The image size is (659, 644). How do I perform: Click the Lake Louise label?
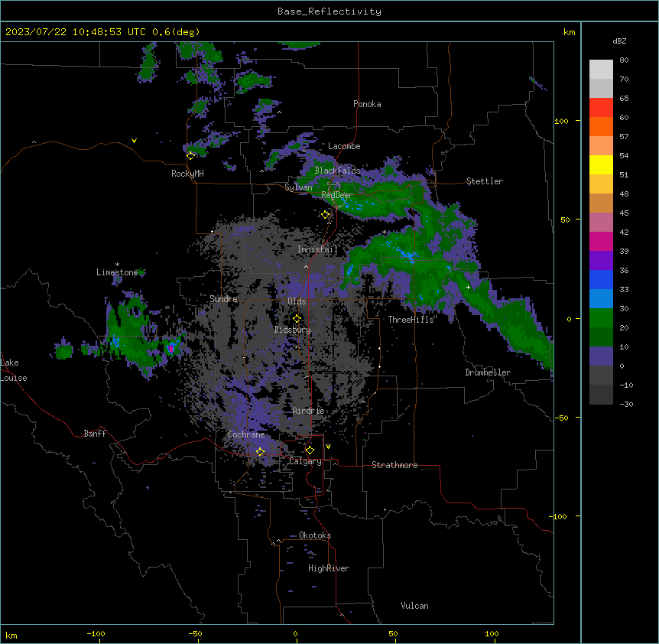(x=14, y=370)
